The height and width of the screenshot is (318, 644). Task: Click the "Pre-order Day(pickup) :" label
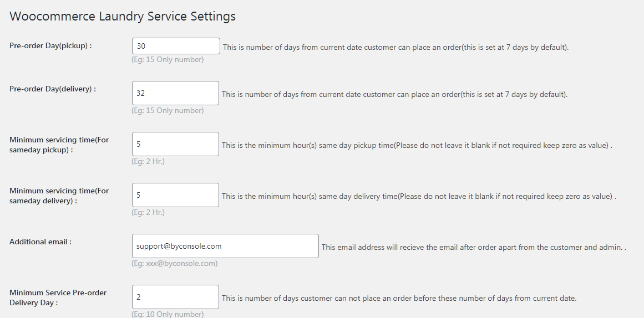click(x=50, y=46)
